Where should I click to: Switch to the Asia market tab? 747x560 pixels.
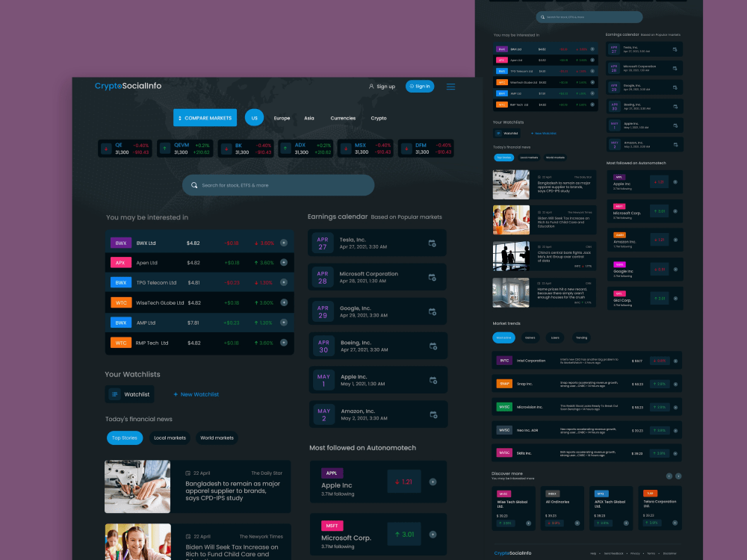point(309,118)
